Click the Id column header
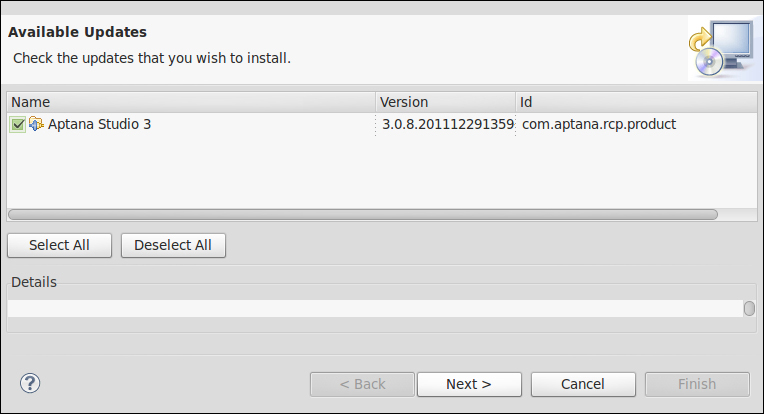This screenshot has height=414, width=764. pos(636,102)
